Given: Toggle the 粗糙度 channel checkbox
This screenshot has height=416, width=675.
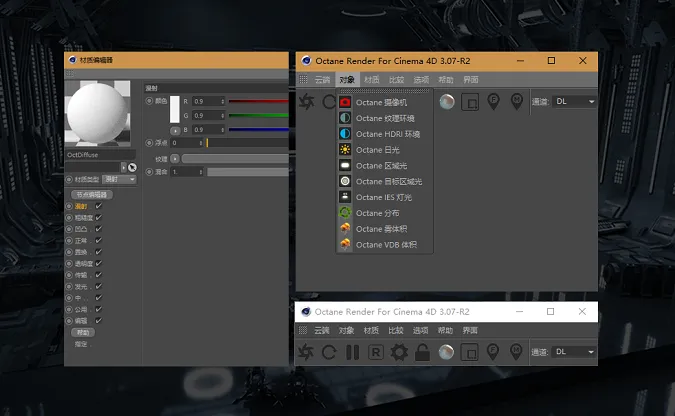Looking at the screenshot, I should coord(99,217).
